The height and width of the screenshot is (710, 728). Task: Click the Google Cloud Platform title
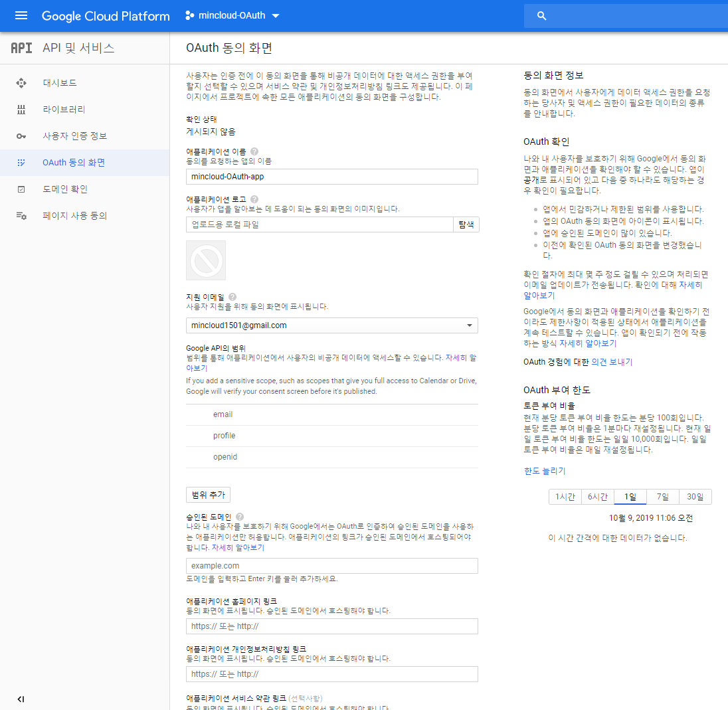tap(106, 16)
